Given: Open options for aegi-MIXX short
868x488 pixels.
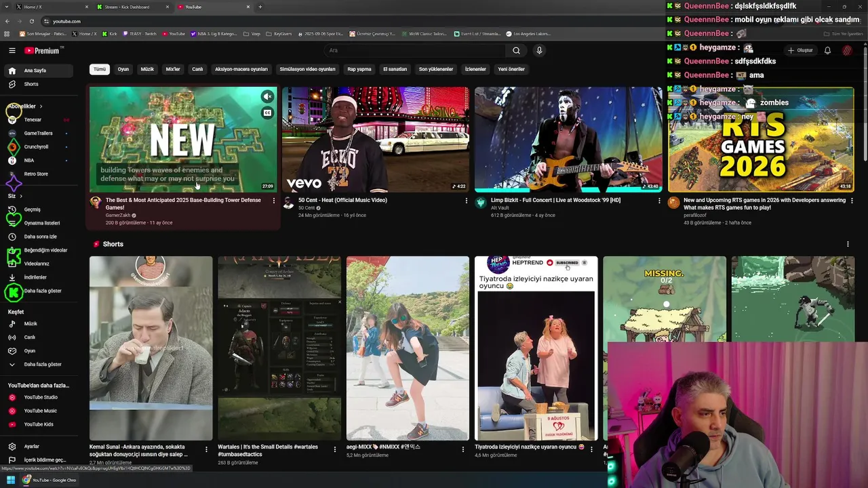Looking at the screenshot, I should click(x=463, y=449).
